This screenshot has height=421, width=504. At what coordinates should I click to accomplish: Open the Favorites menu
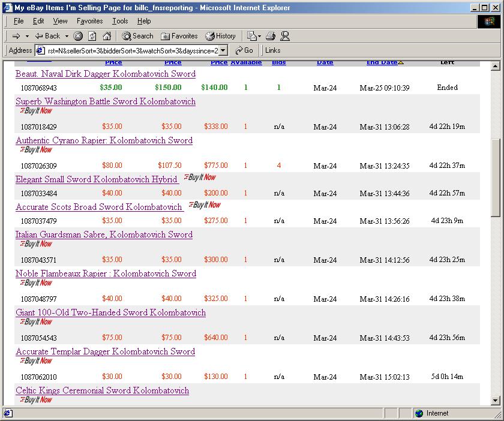tap(89, 21)
